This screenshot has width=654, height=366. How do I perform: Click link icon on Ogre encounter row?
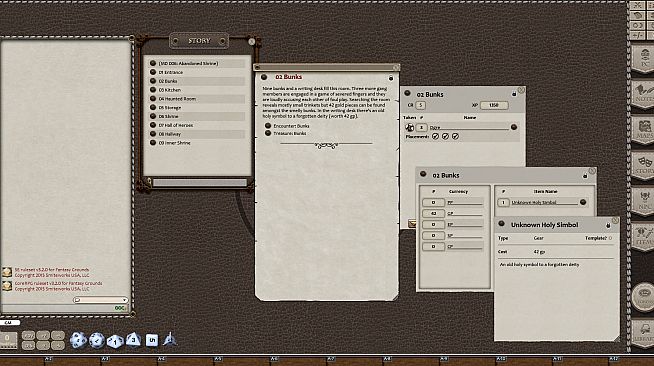[x=514, y=127]
